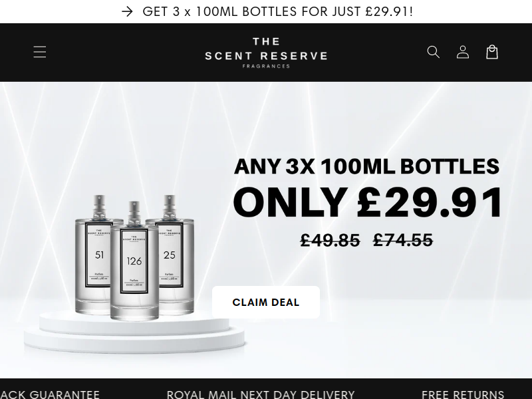Click the arrow in the announcement bar
This screenshot has width=532, height=399.
(127, 12)
